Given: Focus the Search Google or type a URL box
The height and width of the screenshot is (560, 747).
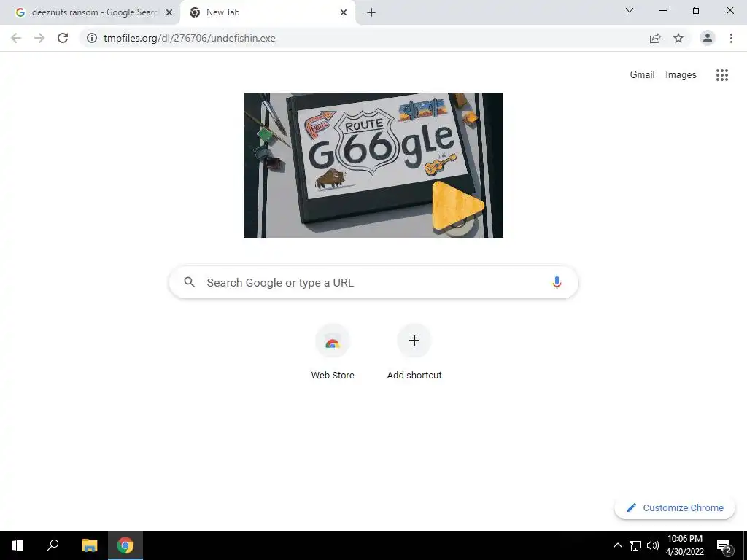Looking at the screenshot, I should [373, 282].
